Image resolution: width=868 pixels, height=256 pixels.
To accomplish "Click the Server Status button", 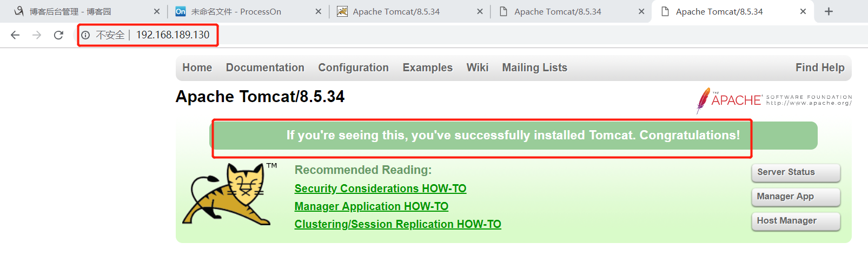I will [796, 172].
